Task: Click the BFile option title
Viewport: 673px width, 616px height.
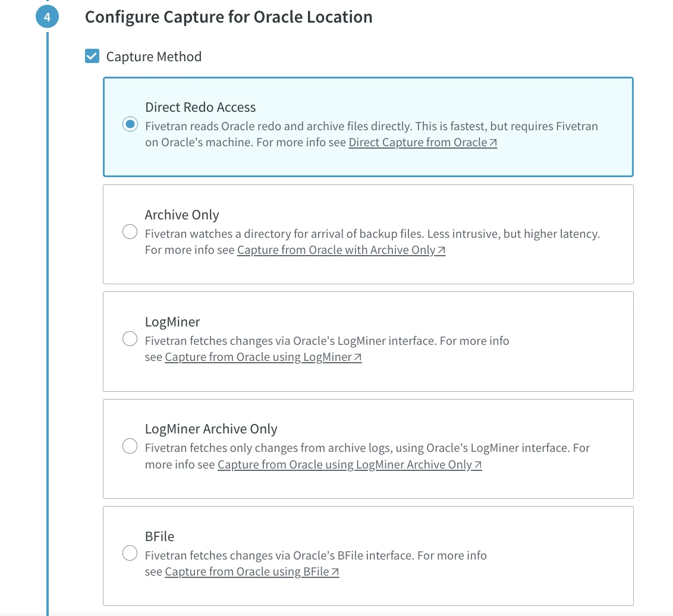Action: tap(159, 536)
